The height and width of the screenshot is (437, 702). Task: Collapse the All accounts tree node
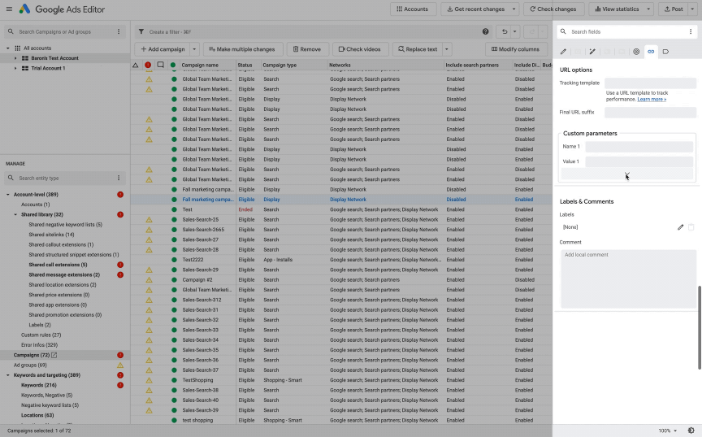pyautogui.click(x=8, y=48)
